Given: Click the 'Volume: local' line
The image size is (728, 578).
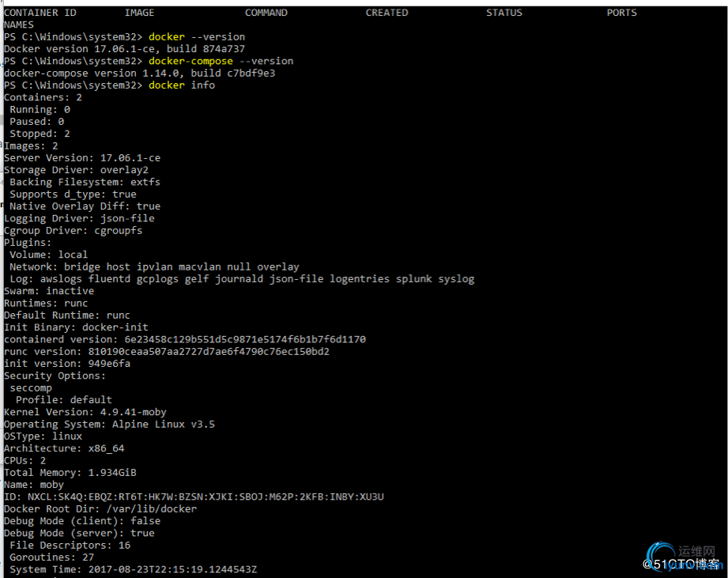Looking at the screenshot, I should [49, 255].
